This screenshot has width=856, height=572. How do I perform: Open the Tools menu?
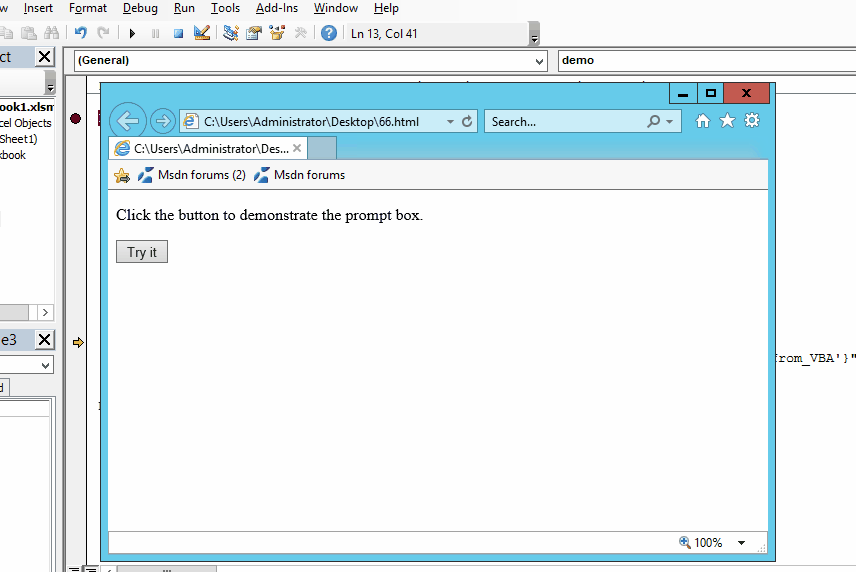coord(225,8)
